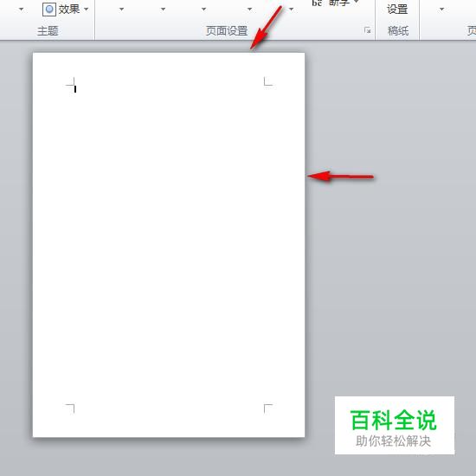476x476 pixels.
Task: Click the 效果 theme effects icon
Action: point(48,10)
